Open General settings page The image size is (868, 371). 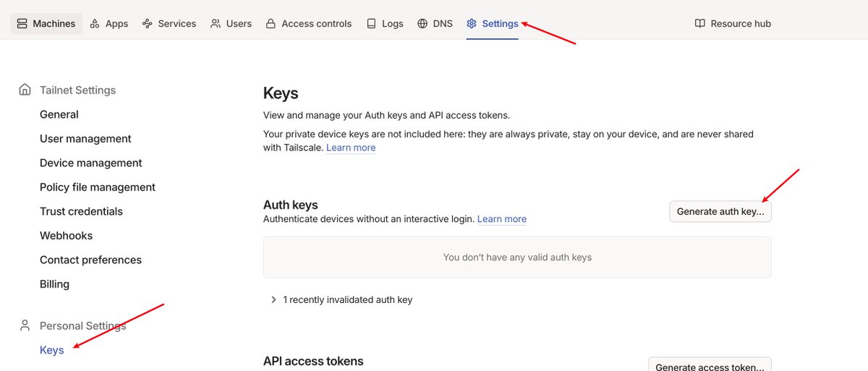59,114
